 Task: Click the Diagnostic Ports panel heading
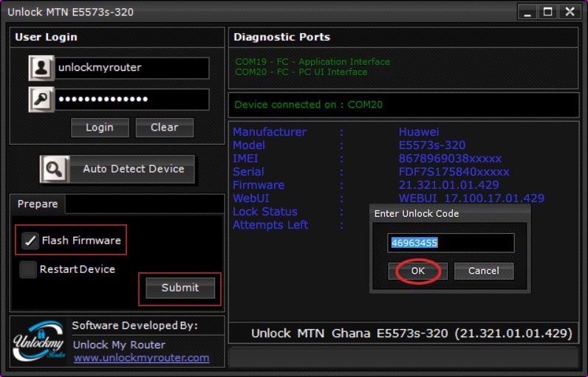point(282,37)
